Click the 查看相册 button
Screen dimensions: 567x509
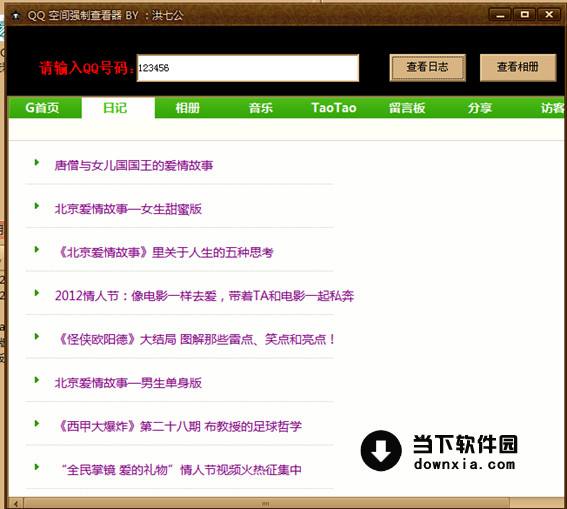point(518,68)
